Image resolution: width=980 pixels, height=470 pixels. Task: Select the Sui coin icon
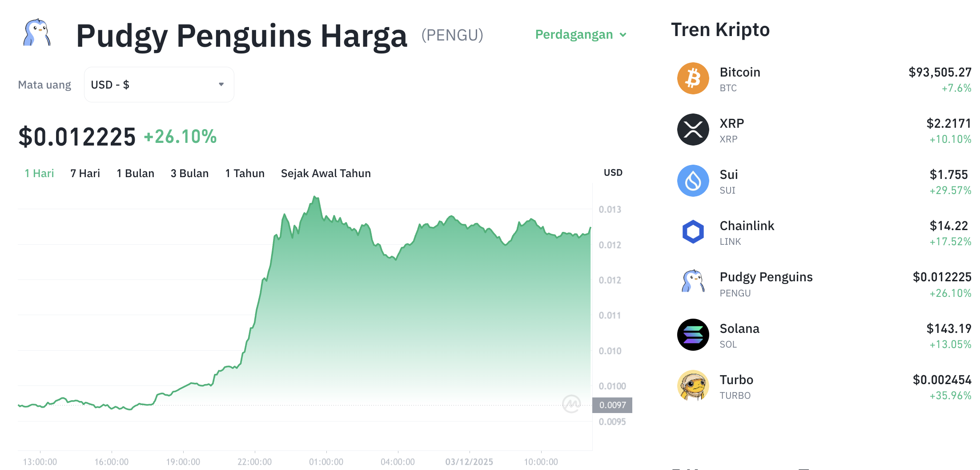click(x=692, y=181)
